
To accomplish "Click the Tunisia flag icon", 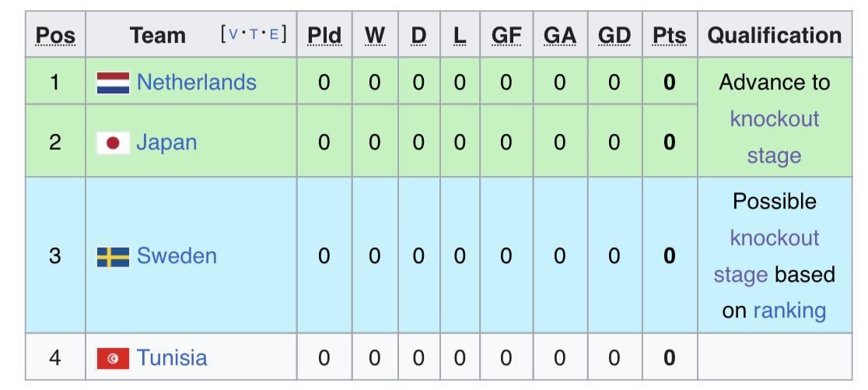I will (x=113, y=358).
